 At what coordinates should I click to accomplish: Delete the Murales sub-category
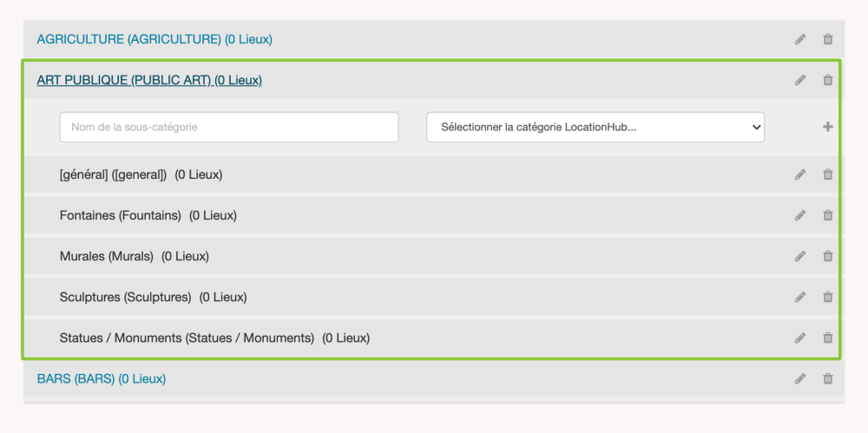(x=827, y=256)
